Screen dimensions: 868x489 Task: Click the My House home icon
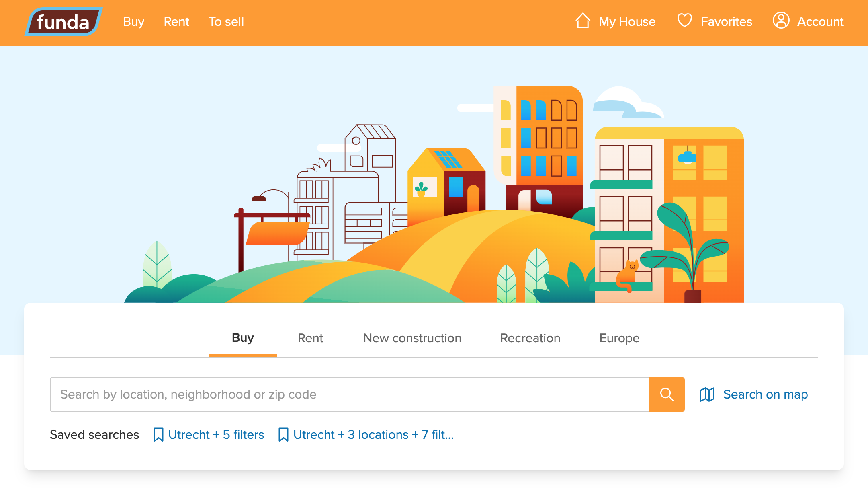click(583, 21)
